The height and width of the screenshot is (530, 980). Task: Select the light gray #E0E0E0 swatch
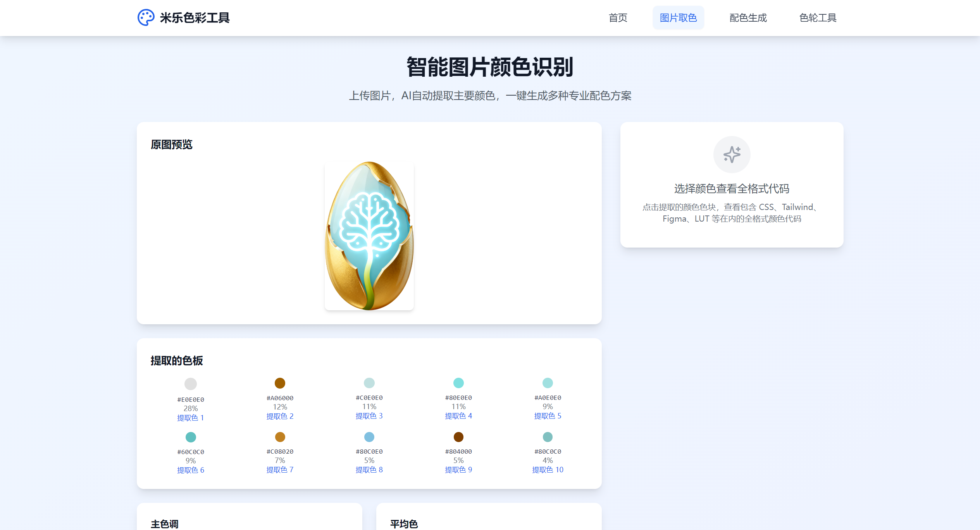[x=190, y=384]
